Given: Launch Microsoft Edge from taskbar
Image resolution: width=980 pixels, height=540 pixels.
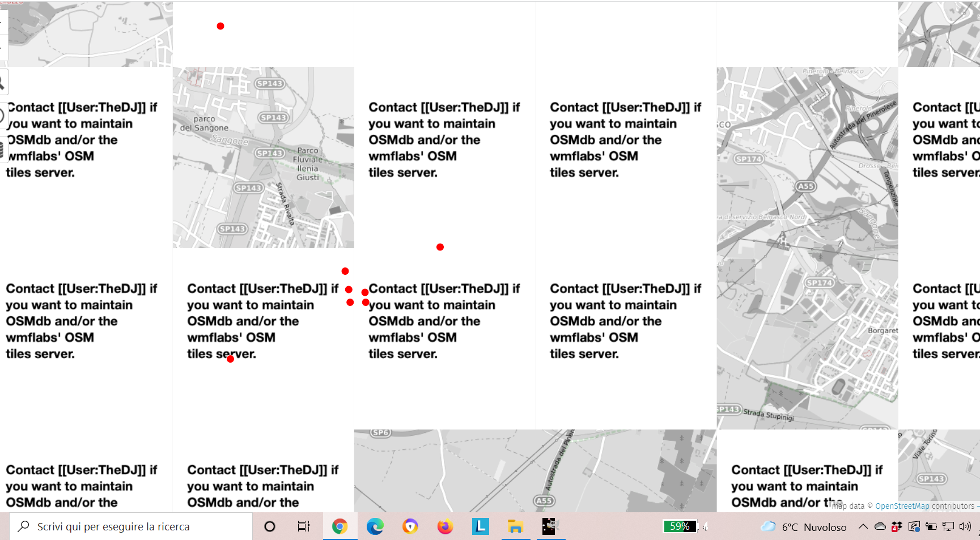Looking at the screenshot, I should click(x=375, y=526).
